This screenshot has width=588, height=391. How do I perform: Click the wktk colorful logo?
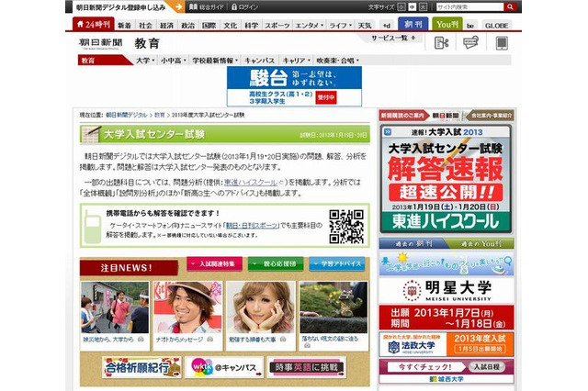(202, 367)
